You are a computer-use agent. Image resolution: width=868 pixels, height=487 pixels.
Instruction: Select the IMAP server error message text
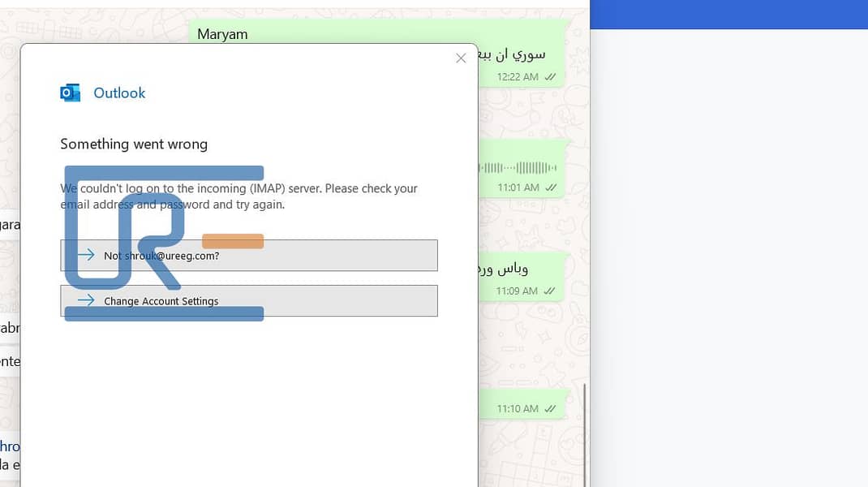[238, 196]
